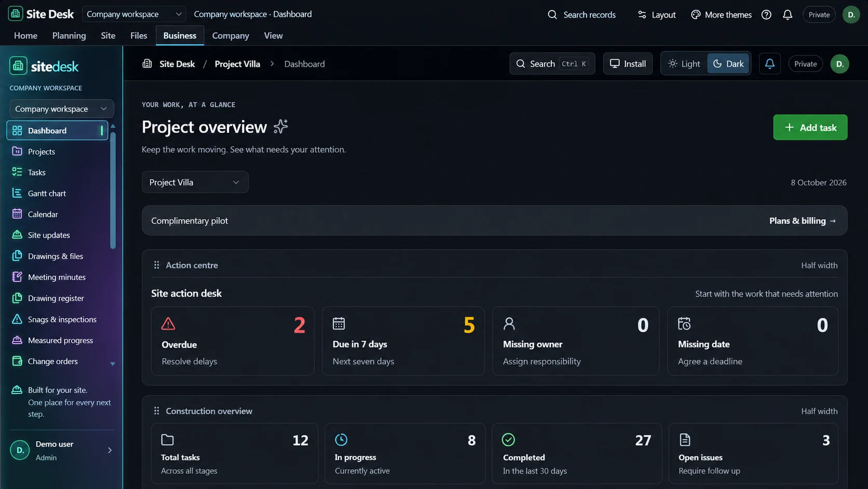Screen dimensions: 868x489
Task: Click the Private pill beside green avatar
Action: point(806,64)
